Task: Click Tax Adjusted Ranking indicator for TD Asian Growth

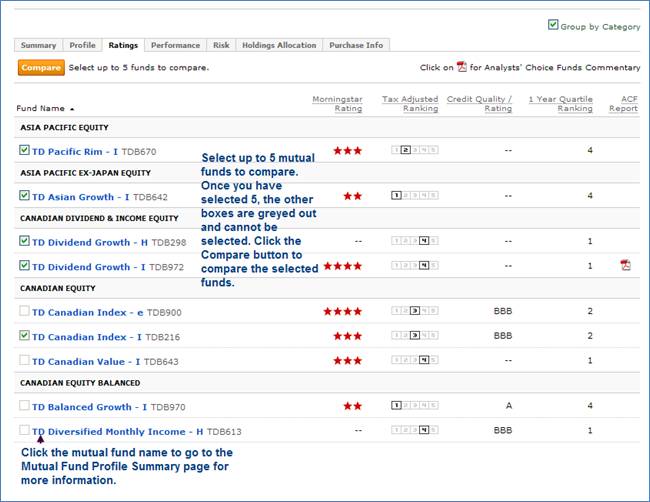Action: click(x=415, y=195)
